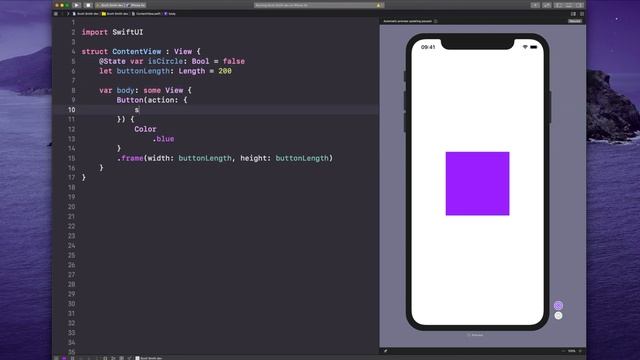
Task: Click the Preview on Device button
Action: [558, 316]
